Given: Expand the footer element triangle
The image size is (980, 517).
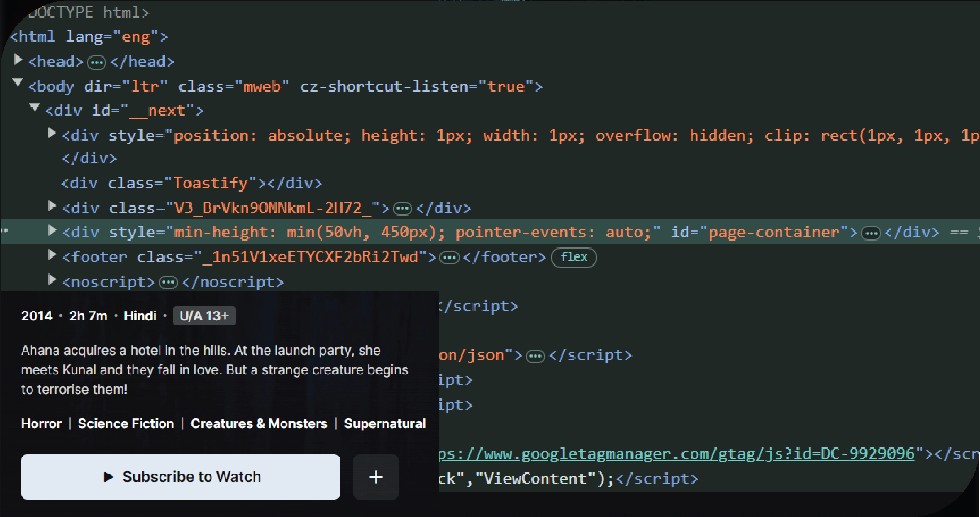Looking at the screenshot, I should (52, 255).
